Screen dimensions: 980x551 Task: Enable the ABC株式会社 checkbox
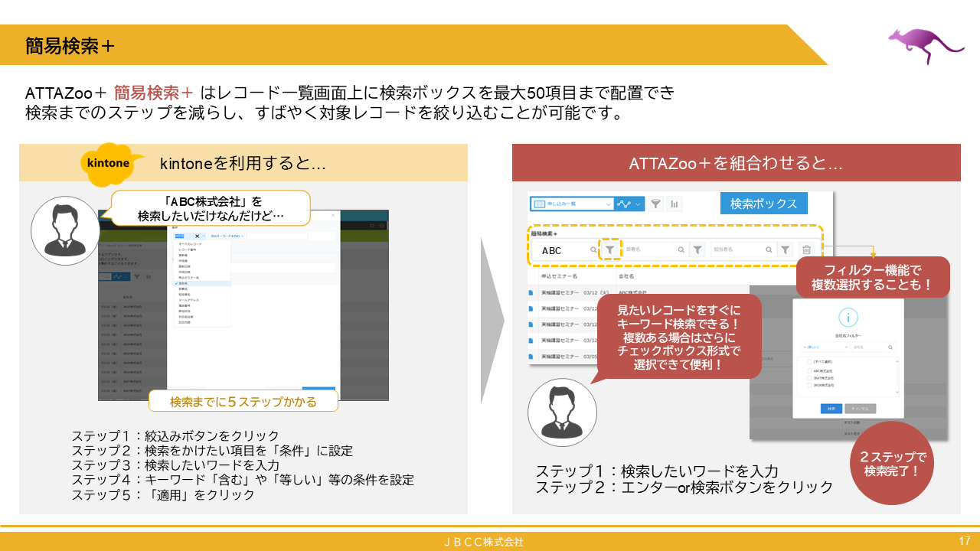pos(809,371)
